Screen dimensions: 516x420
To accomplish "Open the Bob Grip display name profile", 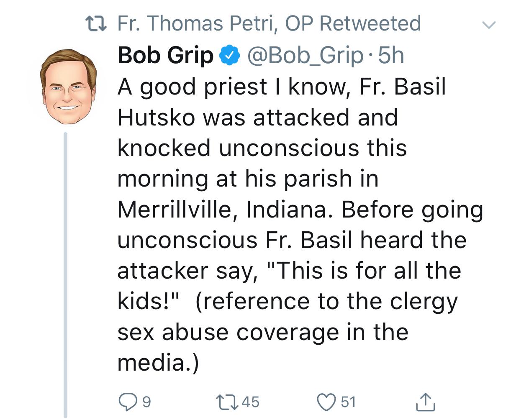I will click(165, 55).
